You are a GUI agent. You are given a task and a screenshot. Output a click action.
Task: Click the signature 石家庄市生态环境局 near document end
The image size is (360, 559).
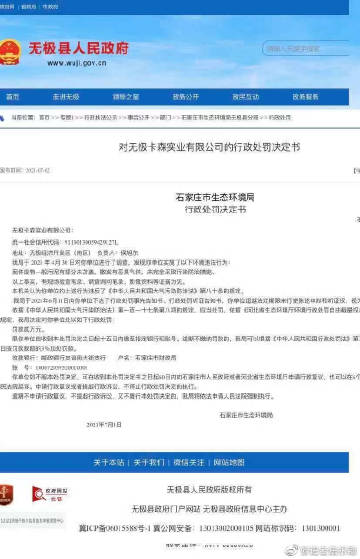246,415
